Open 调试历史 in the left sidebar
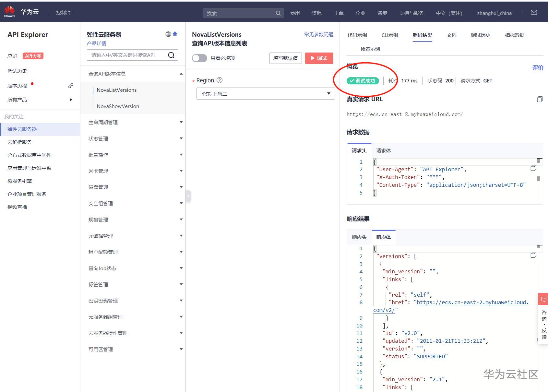The width and height of the screenshot is (548, 392). [17, 71]
